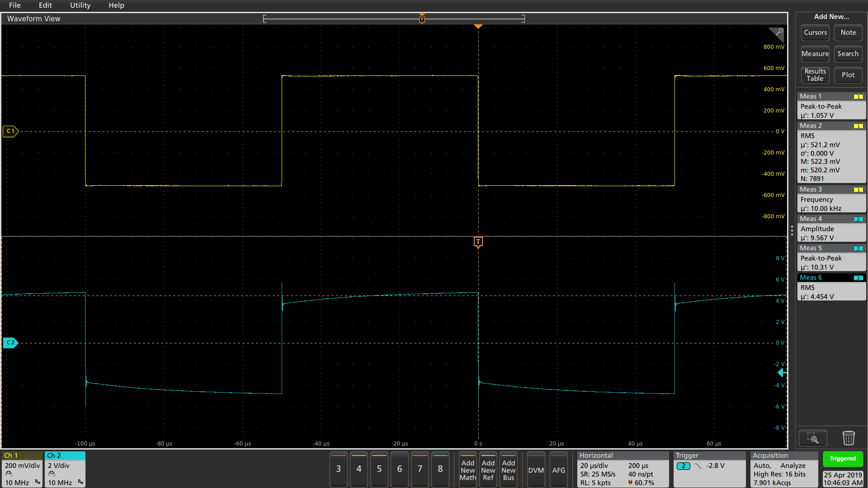Click the Plot button

click(x=848, y=75)
